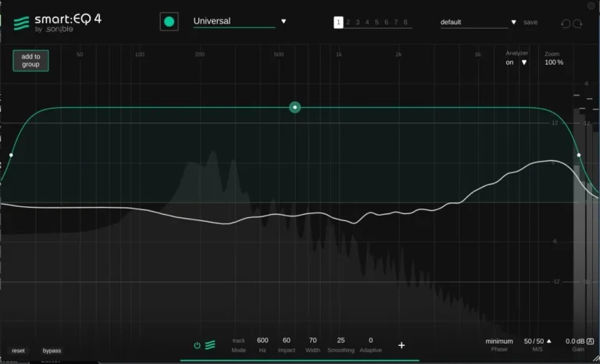Screen dimensions: 600x364
Task: Click the save preset button
Action: point(530,22)
